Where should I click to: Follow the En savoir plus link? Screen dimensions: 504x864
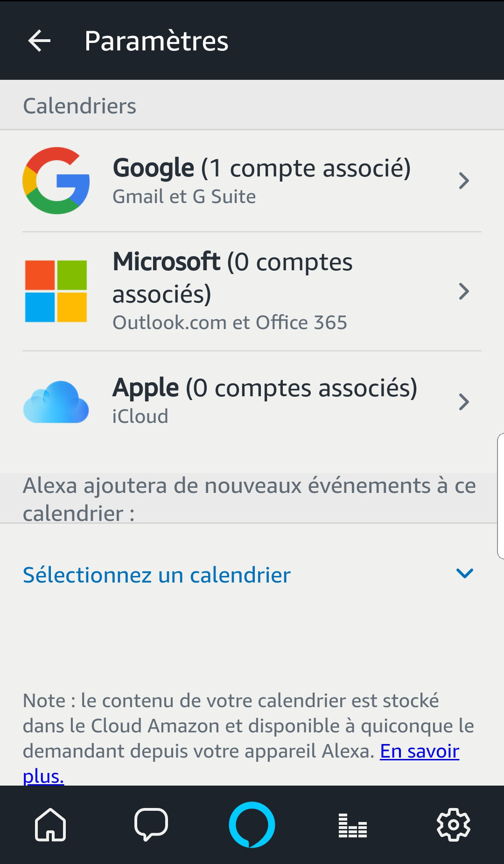tap(420, 751)
